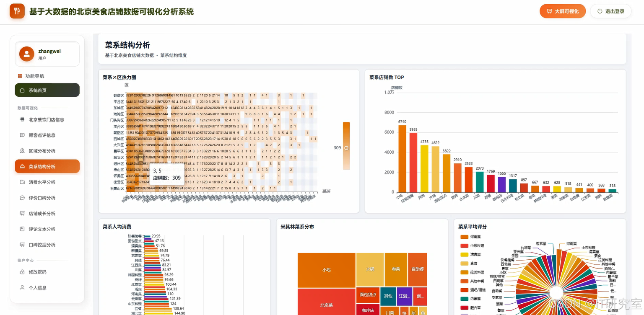
Task: Click the 北京菜 block in the treemap
Action: [327, 302]
